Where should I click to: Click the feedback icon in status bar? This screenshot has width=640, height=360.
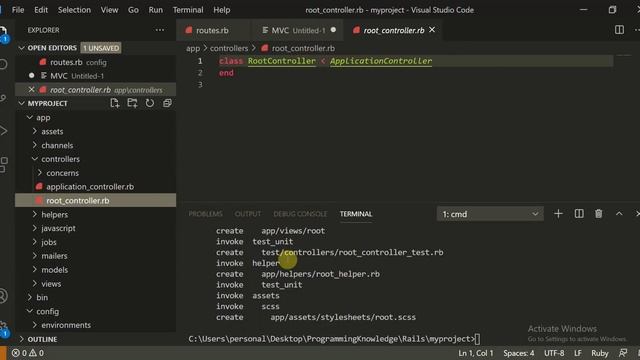[623, 353]
